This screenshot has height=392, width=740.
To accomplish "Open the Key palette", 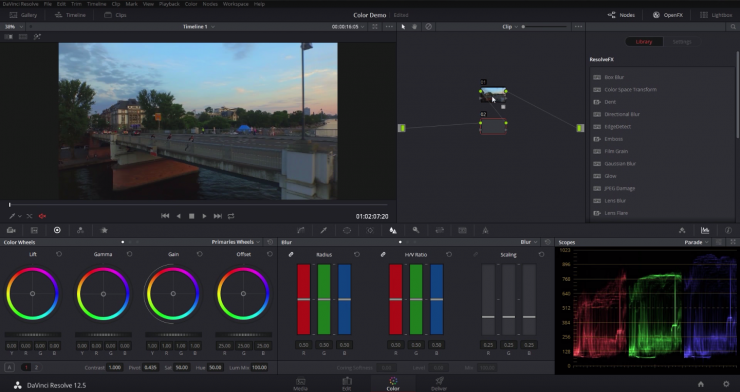I will pos(416,230).
